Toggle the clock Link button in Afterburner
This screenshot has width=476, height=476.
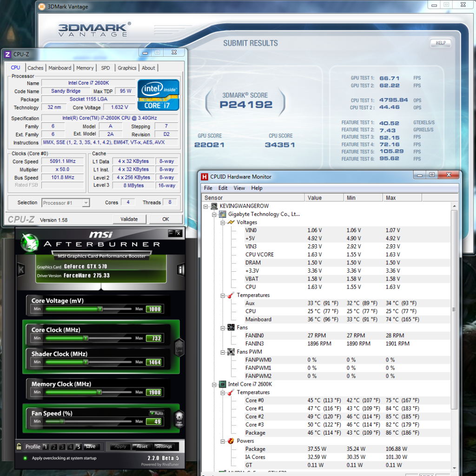tap(179, 349)
